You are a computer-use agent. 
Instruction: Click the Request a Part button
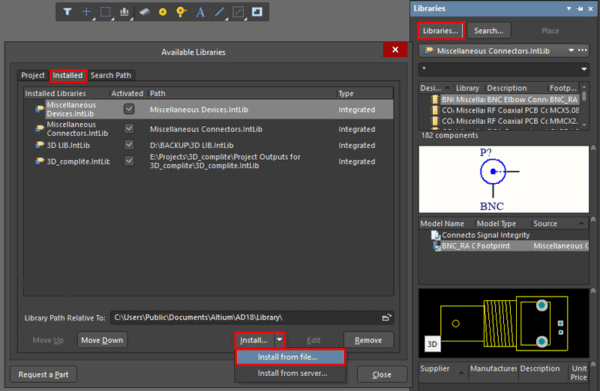tap(43, 375)
